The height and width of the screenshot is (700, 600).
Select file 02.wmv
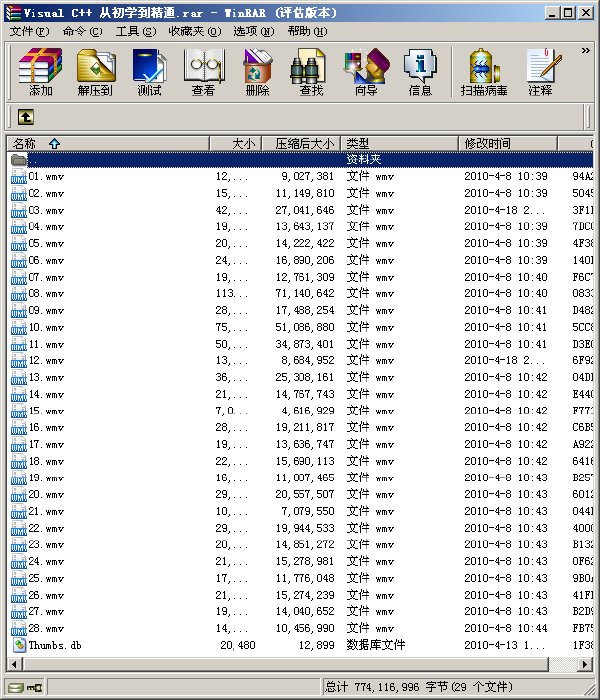(x=301, y=193)
